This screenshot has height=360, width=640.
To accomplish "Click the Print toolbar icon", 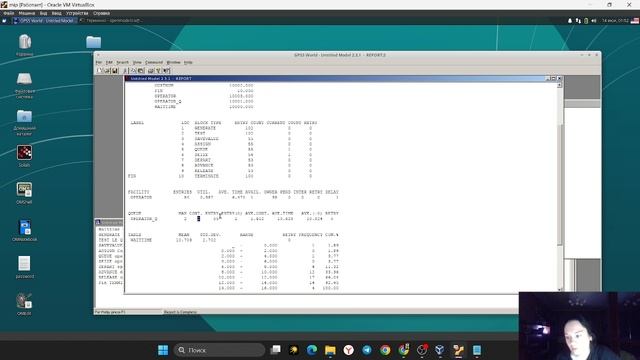I will (x=151, y=71).
